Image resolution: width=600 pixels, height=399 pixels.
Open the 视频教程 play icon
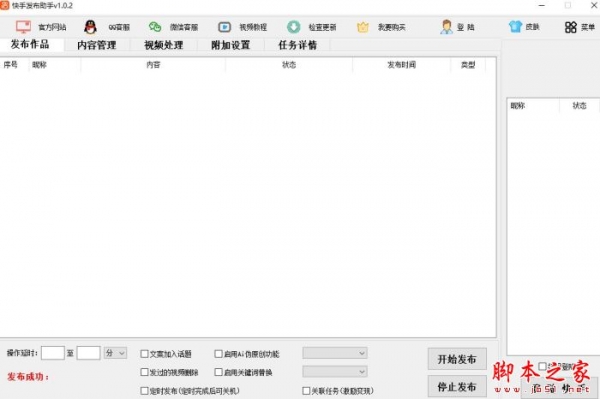[x=225, y=27]
